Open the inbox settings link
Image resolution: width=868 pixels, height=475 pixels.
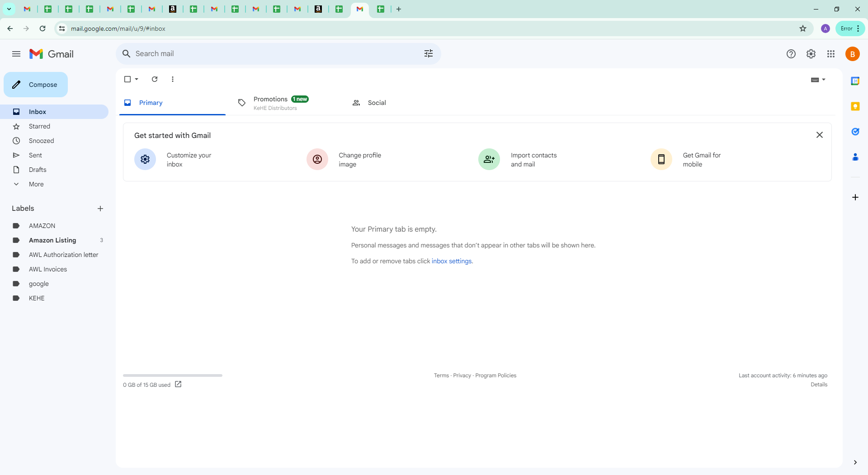(452, 261)
